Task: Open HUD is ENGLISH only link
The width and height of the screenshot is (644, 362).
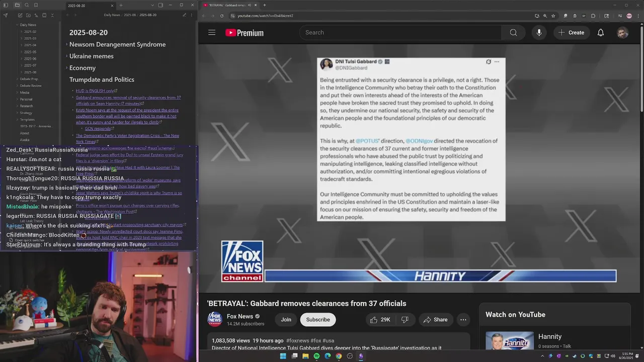Action: tap(96, 91)
